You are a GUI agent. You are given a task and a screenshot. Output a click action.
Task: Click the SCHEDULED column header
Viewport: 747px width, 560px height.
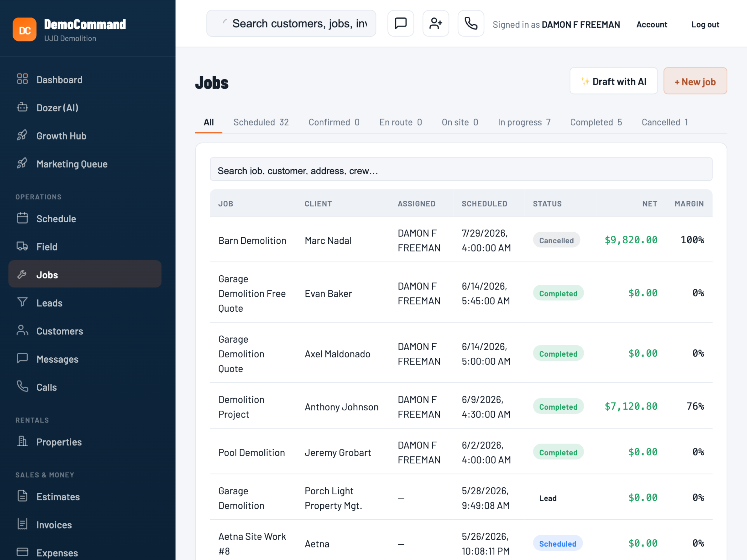(484, 204)
